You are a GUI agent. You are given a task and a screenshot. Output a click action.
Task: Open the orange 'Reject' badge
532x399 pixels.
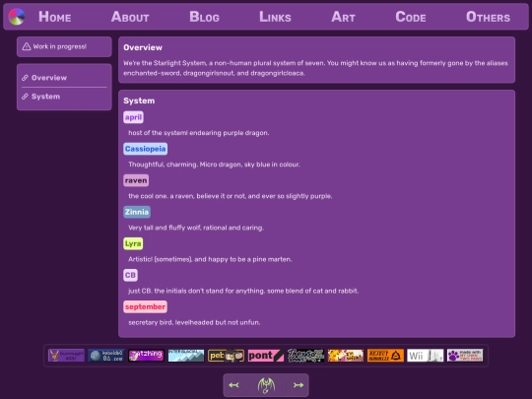point(385,356)
